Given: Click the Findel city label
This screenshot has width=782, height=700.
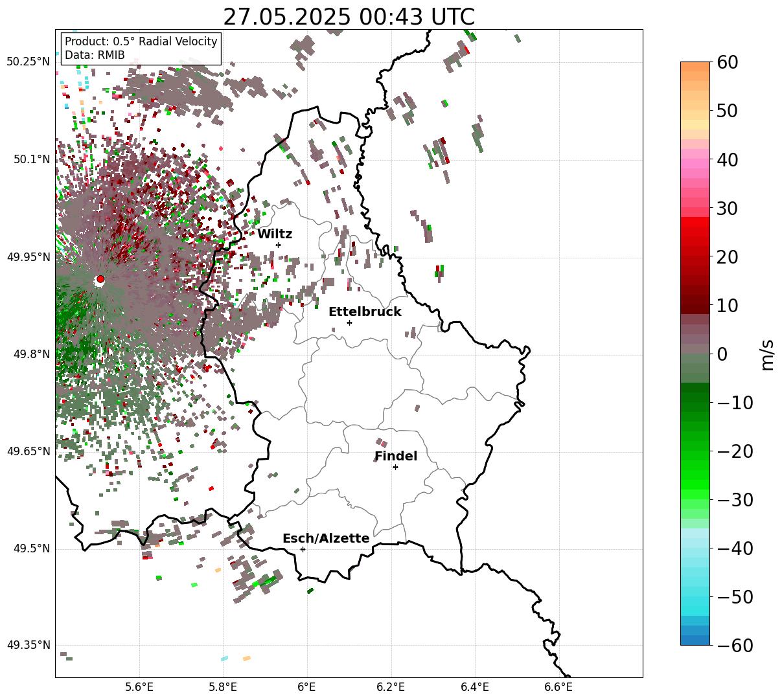Looking at the screenshot, I should point(396,456).
